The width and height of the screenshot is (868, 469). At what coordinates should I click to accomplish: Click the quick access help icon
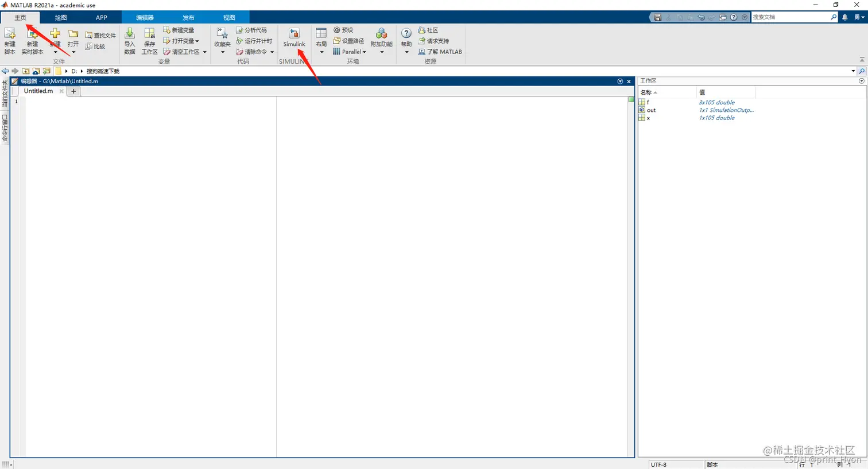734,17
